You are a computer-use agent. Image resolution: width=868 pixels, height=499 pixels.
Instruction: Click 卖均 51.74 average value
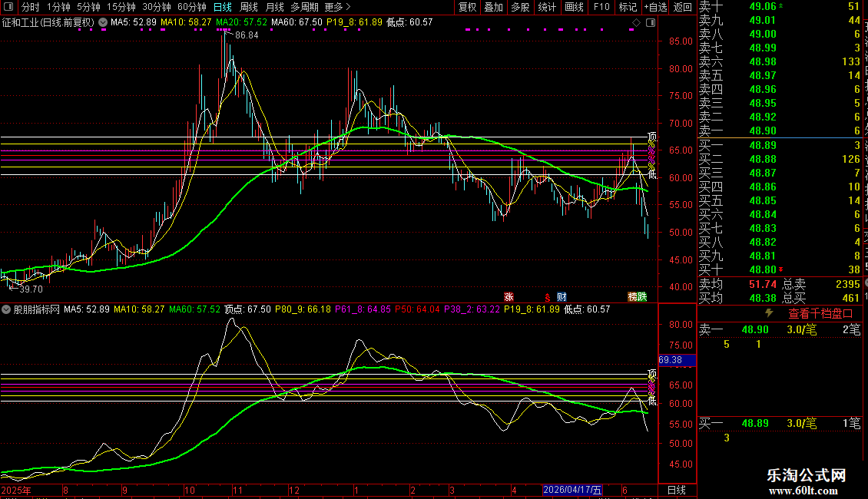763,284
